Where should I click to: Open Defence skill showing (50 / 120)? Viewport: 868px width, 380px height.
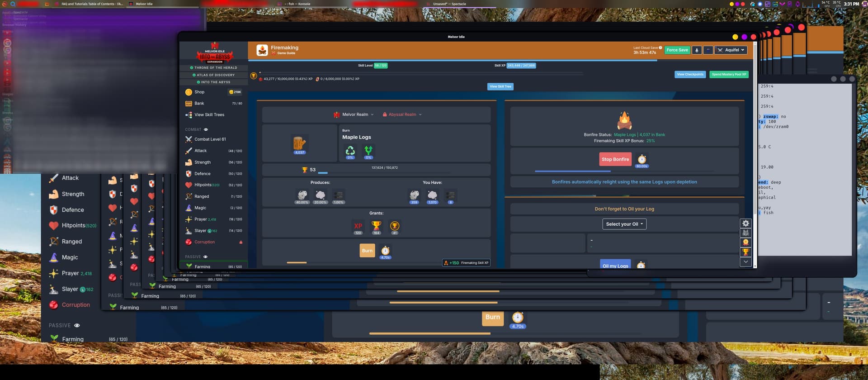point(213,174)
